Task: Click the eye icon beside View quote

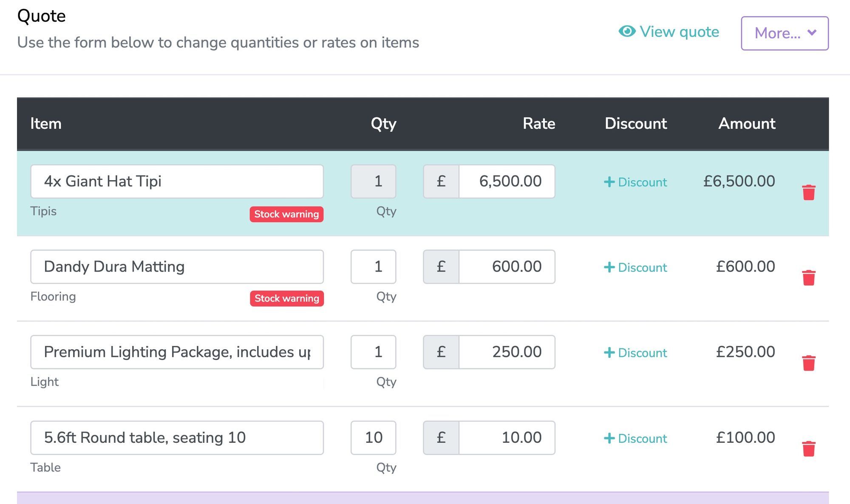Action: click(x=627, y=31)
